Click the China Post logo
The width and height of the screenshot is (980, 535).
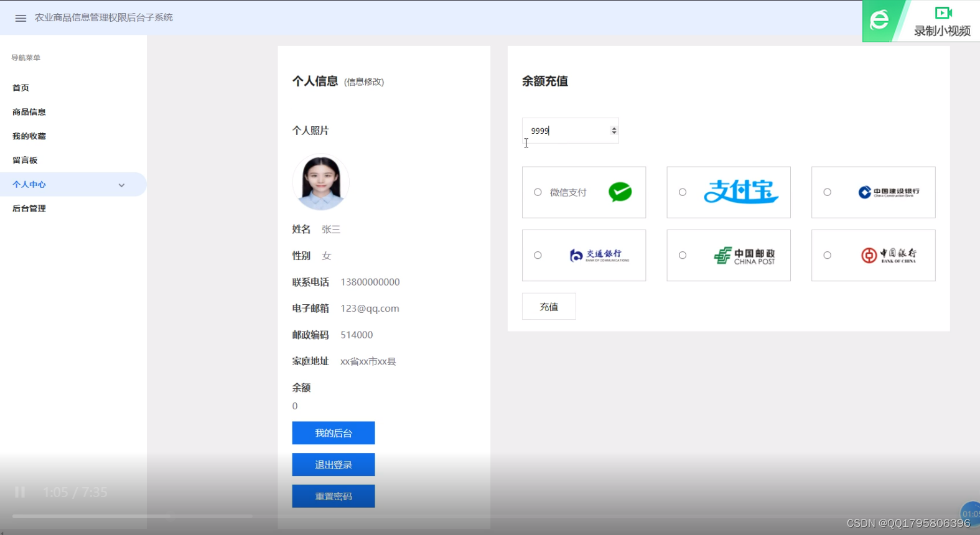pos(744,256)
